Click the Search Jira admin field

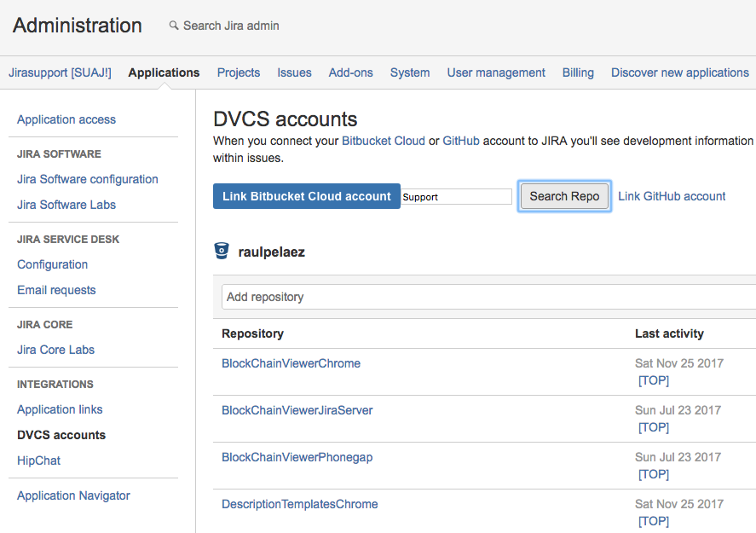click(231, 26)
